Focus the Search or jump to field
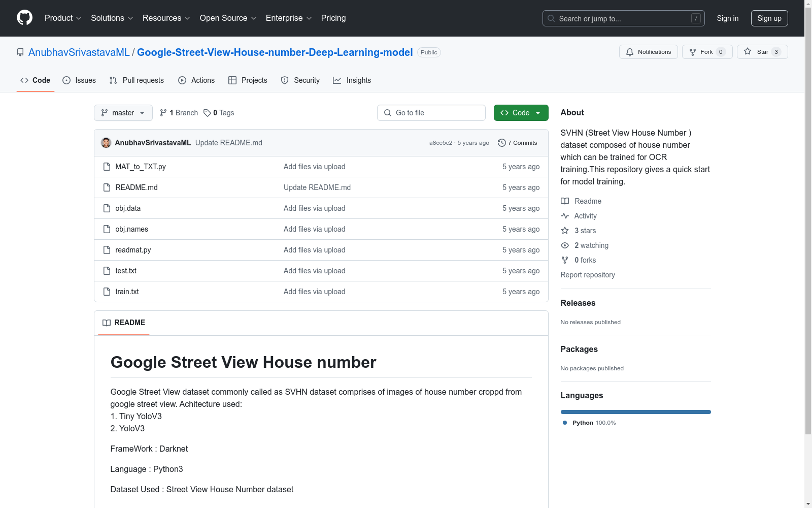The height and width of the screenshot is (508, 812). pos(624,18)
